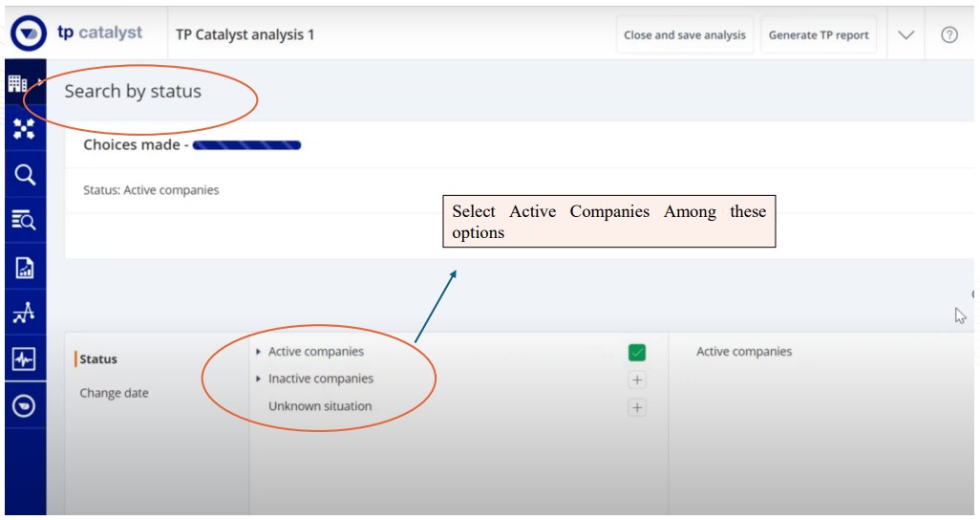Uncheck the green Active companies checkbox
The image size is (980, 520).
(637, 353)
